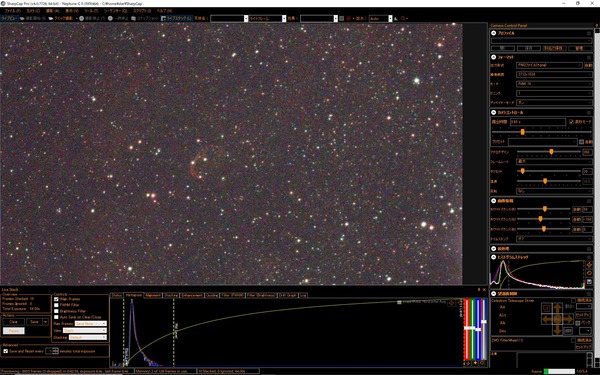Toggle the 自動 checkbox beside プリセット

click(582, 142)
